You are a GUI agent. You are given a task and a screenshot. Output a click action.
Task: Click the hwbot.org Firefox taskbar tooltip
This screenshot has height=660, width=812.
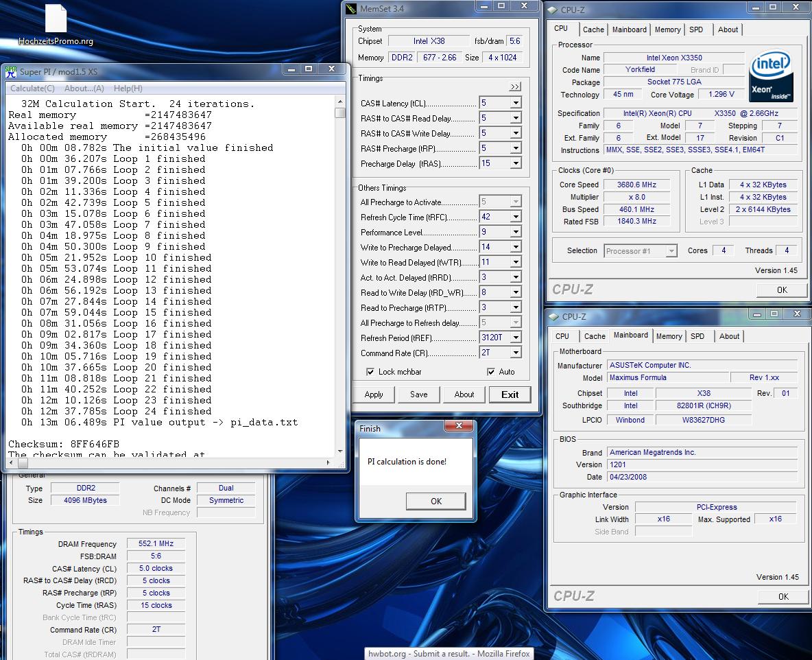449,654
